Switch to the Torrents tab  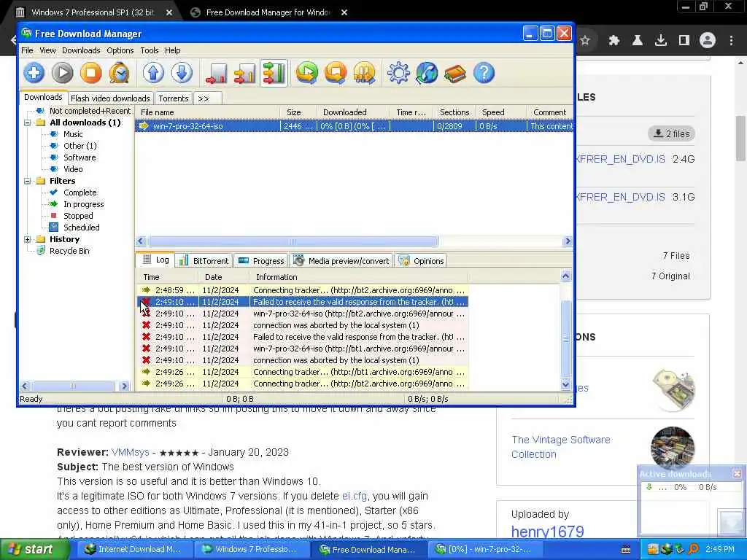click(x=174, y=98)
